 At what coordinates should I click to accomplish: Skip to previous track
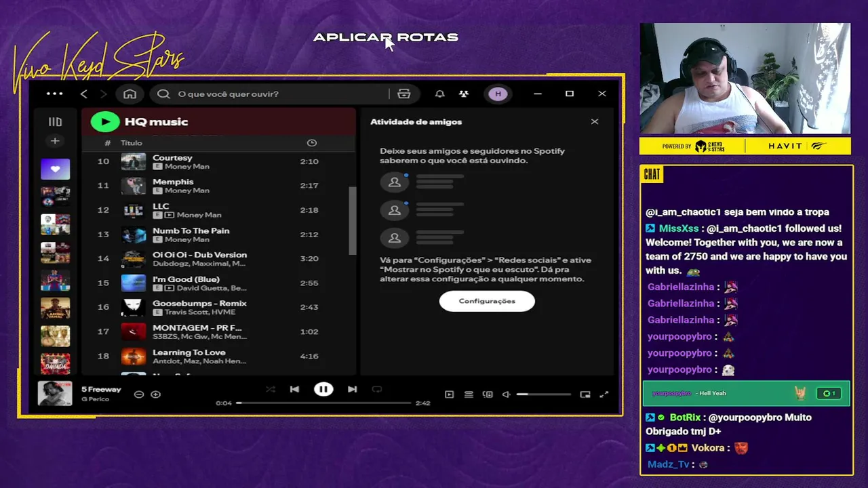294,389
